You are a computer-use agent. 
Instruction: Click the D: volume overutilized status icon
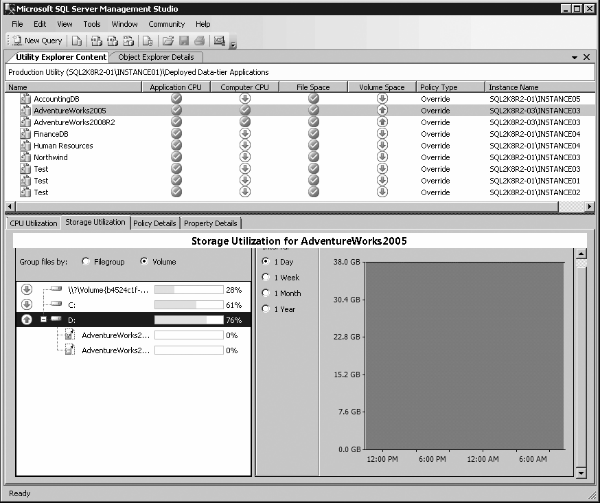click(26, 319)
